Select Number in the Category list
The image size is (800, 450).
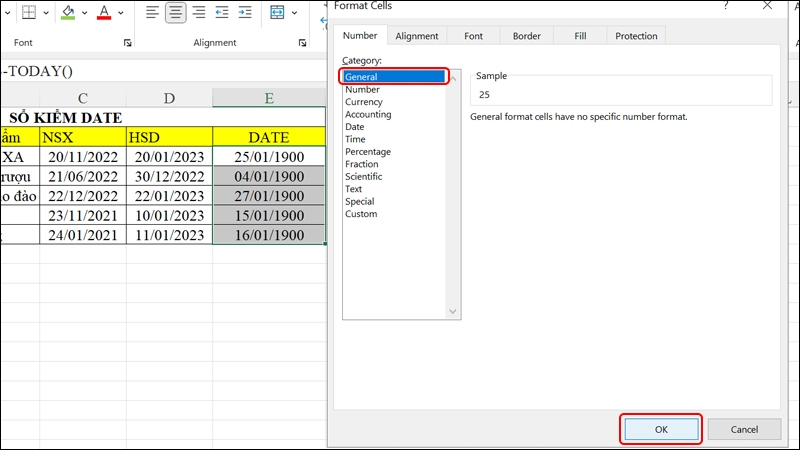pyautogui.click(x=394, y=89)
